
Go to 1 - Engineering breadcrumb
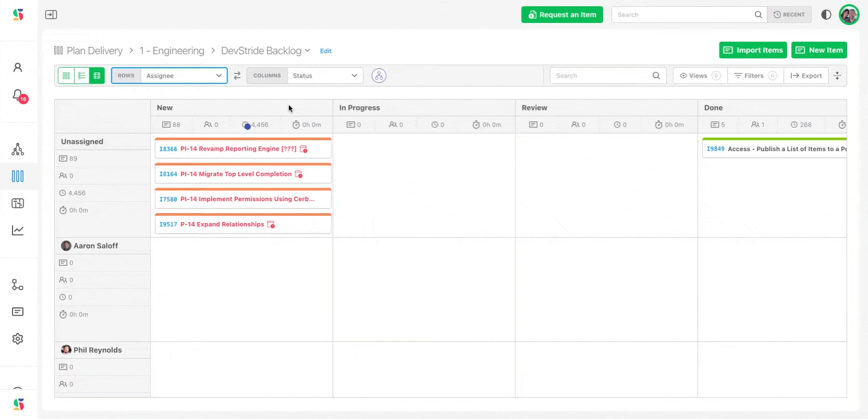click(172, 51)
